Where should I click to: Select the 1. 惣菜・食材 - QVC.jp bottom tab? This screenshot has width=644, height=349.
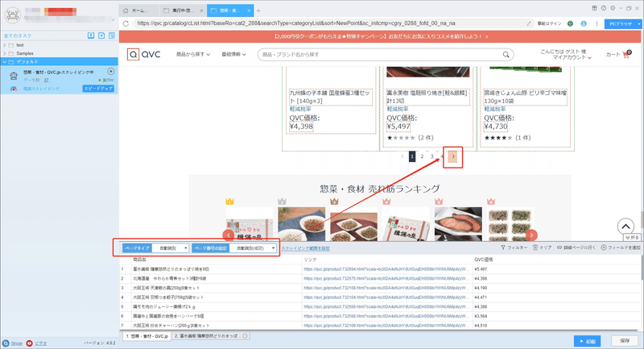click(147, 336)
